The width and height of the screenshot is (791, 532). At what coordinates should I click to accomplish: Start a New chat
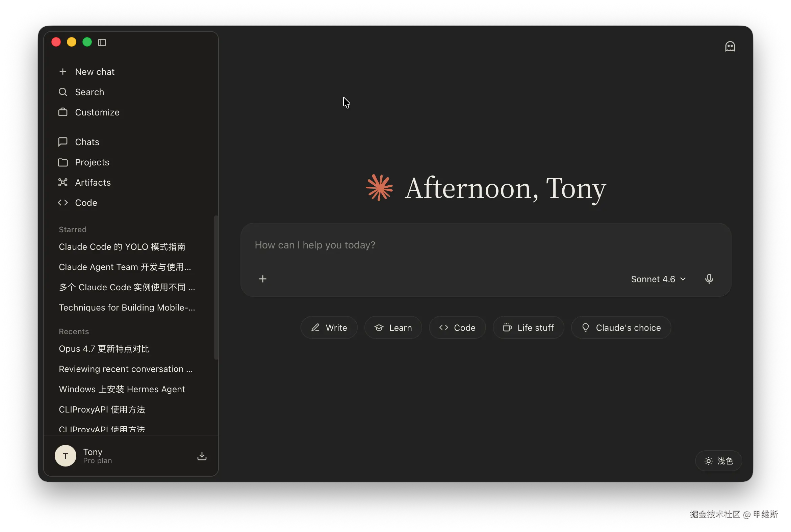[x=94, y=72]
